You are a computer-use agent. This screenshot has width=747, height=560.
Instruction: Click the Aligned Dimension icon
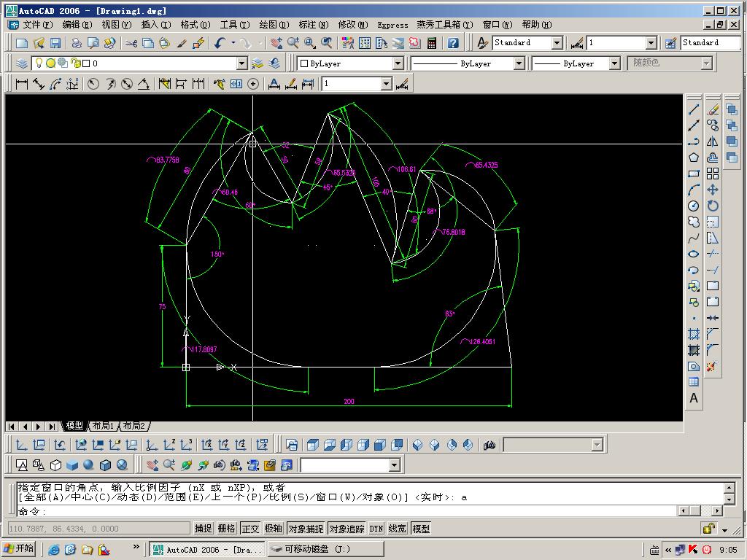pos(39,85)
